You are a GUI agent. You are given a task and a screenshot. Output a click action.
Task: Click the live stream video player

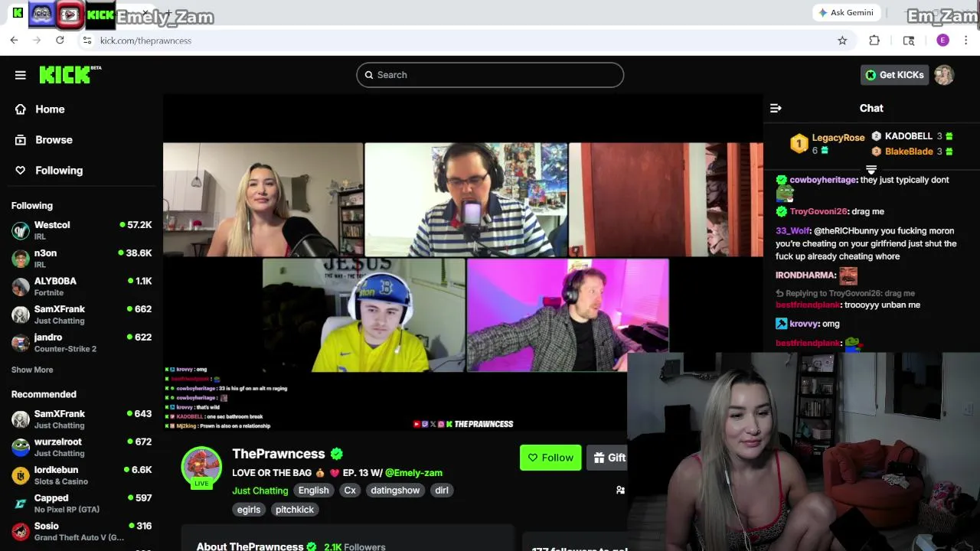pyautogui.click(x=463, y=262)
